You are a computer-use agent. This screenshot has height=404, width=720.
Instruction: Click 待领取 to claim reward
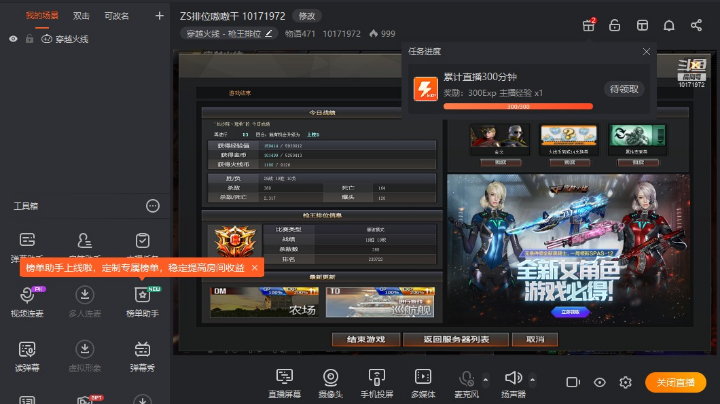pyautogui.click(x=624, y=89)
